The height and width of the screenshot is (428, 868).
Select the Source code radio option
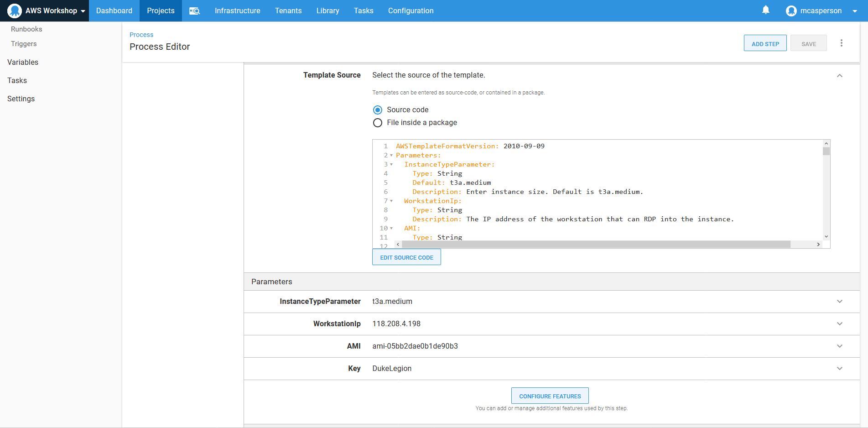[x=378, y=110]
